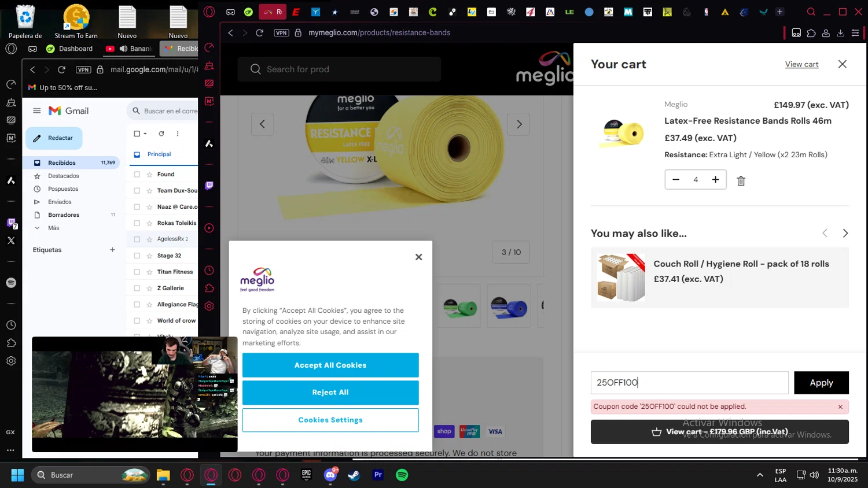This screenshot has height=488, width=868.
Task: Open browser extensions cube icon
Action: pos(811,33)
